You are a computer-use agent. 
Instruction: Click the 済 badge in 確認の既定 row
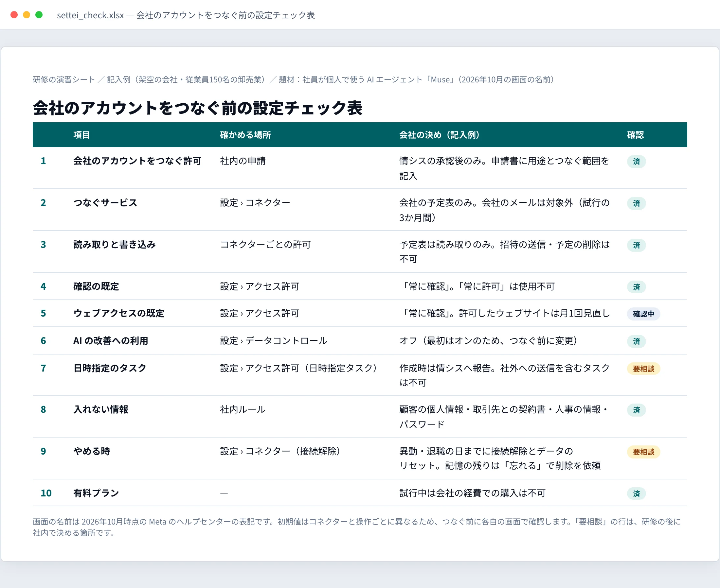pyautogui.click(x=636, y=287)
